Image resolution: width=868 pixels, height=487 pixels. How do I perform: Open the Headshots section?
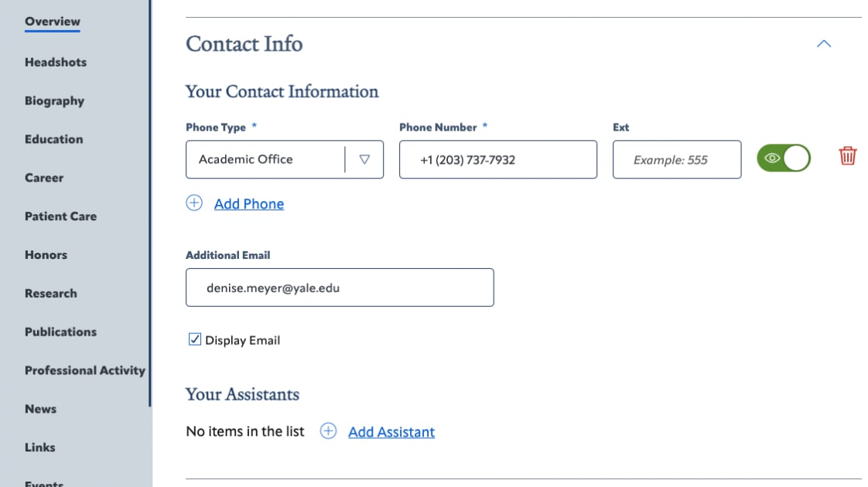coord(55,62)
